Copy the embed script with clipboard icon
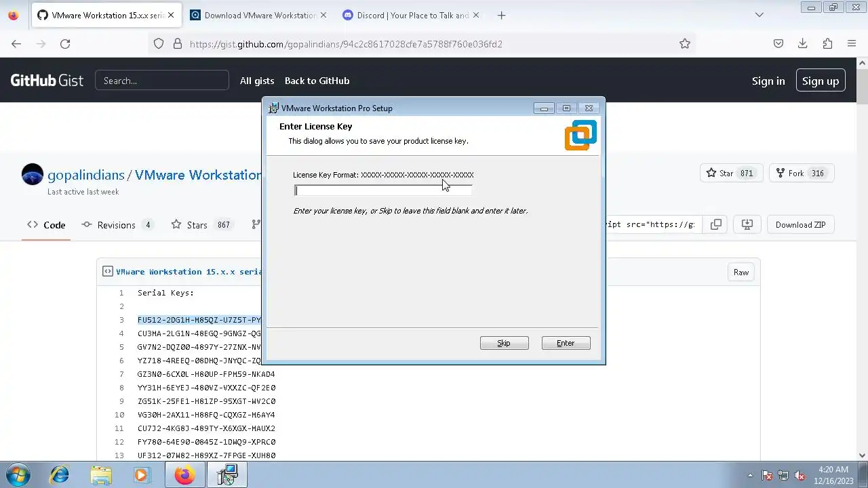The image size is (868, 488). pos(716,224)
